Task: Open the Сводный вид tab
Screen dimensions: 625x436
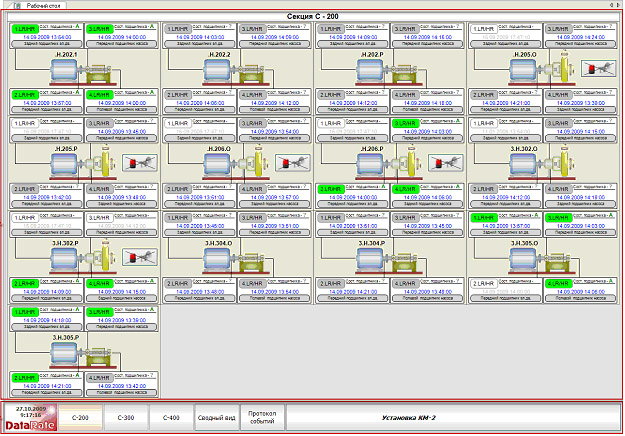Action: click(x=216, y=418)
